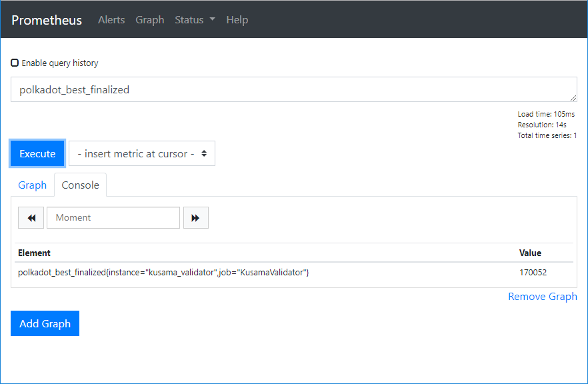Click the Remove Graph link
The width and height of the screenshot is (588, 384).
[x=542, y=296]
